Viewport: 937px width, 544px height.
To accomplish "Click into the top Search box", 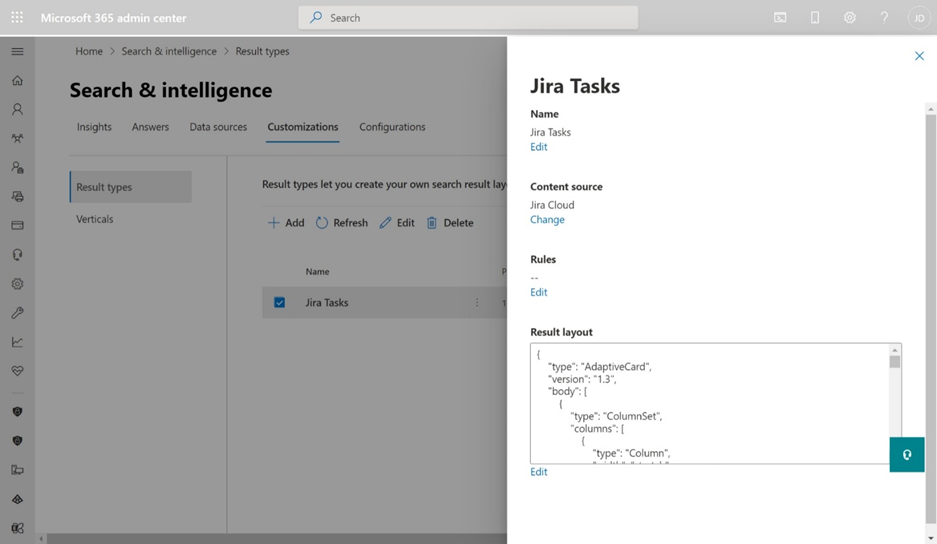I will (468, 17).
